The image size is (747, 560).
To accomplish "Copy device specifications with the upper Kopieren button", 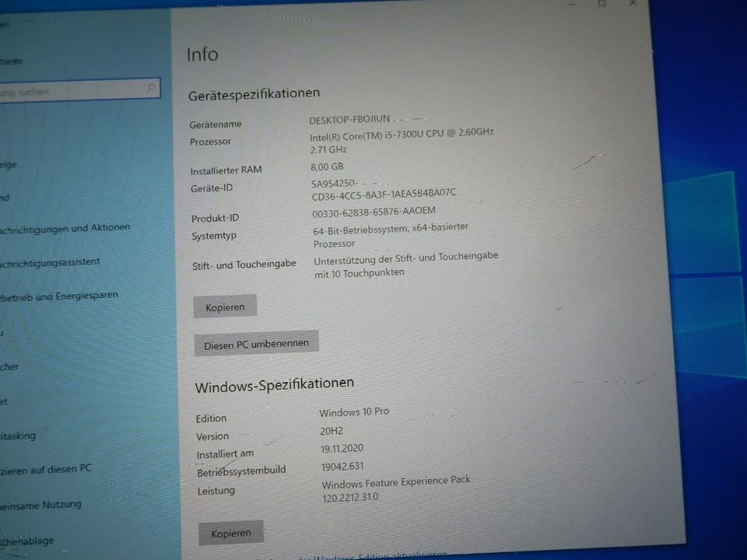I will pyautogui.click(x=225, y=306).
